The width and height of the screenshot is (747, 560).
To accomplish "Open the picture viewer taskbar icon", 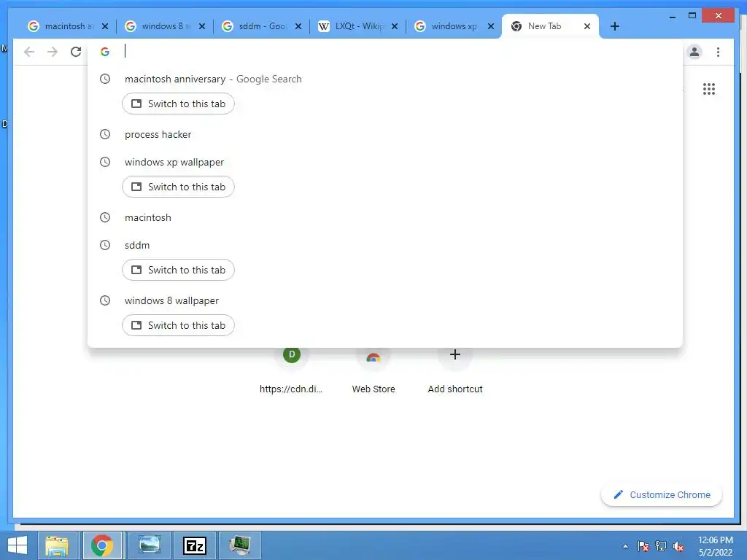I will pos(149,545).
